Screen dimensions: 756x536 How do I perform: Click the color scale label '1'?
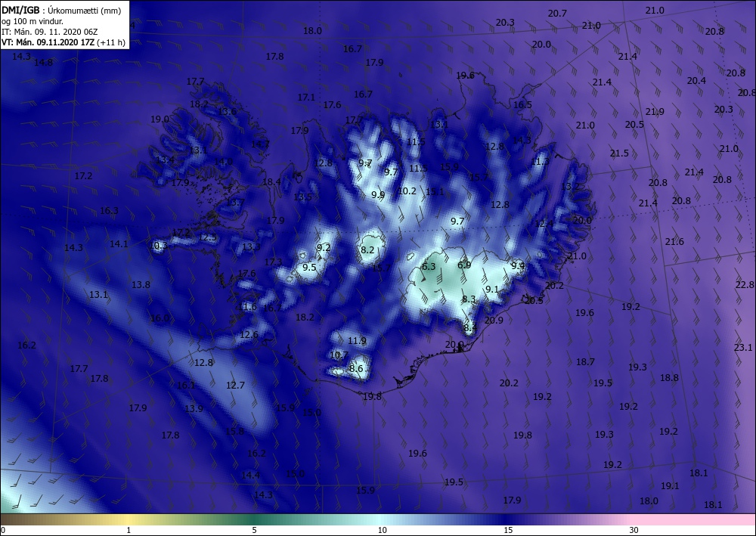129,530
